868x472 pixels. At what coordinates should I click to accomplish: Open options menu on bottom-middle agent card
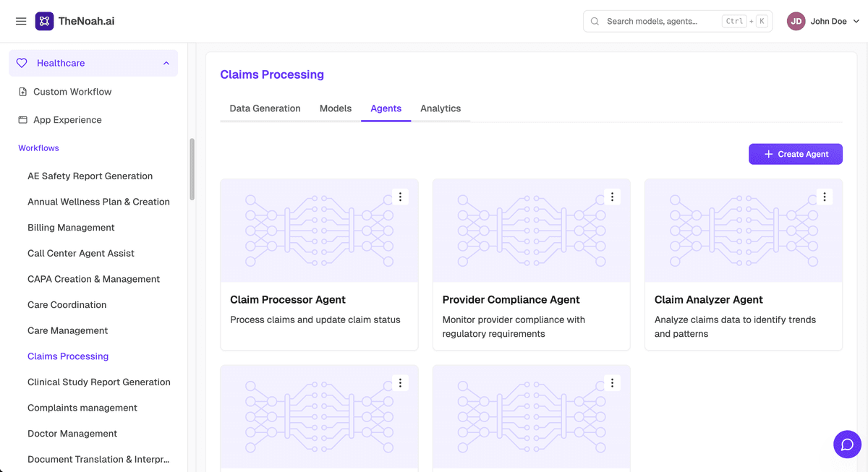click(612, 383)
